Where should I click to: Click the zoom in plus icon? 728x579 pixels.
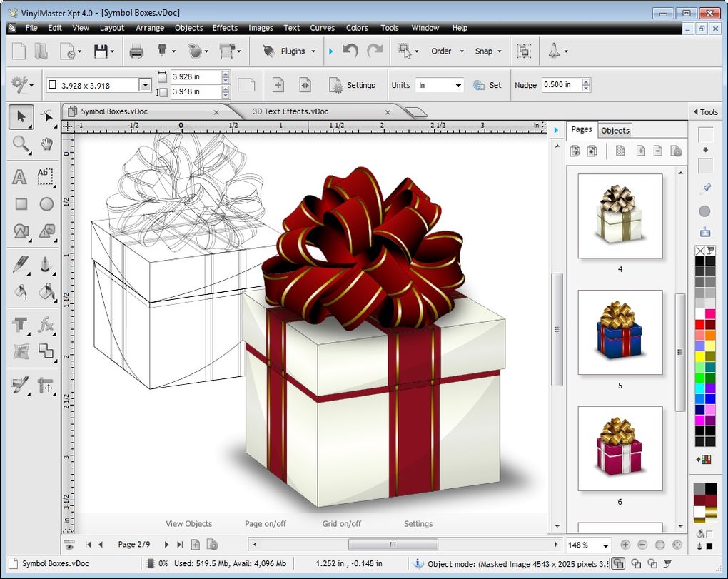625,545
